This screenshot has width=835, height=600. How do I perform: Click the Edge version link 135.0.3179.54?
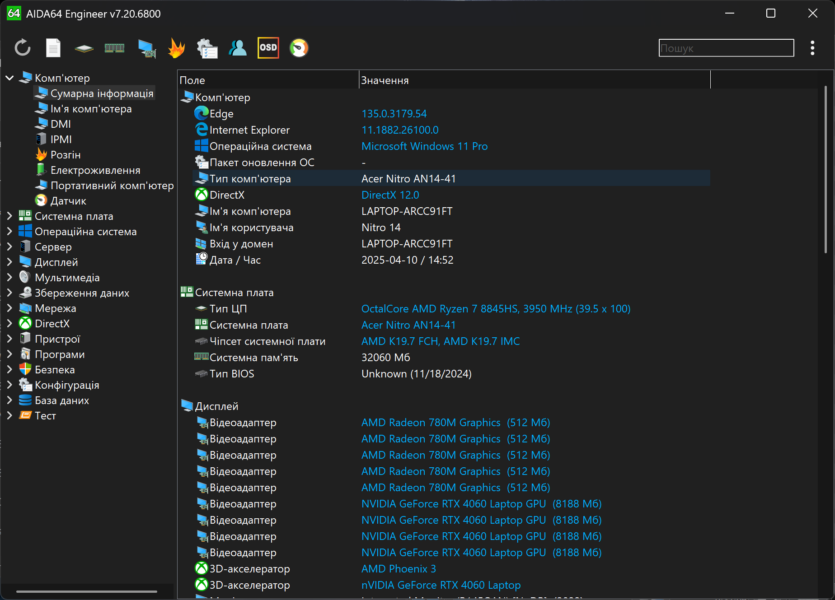coord(394,114)
